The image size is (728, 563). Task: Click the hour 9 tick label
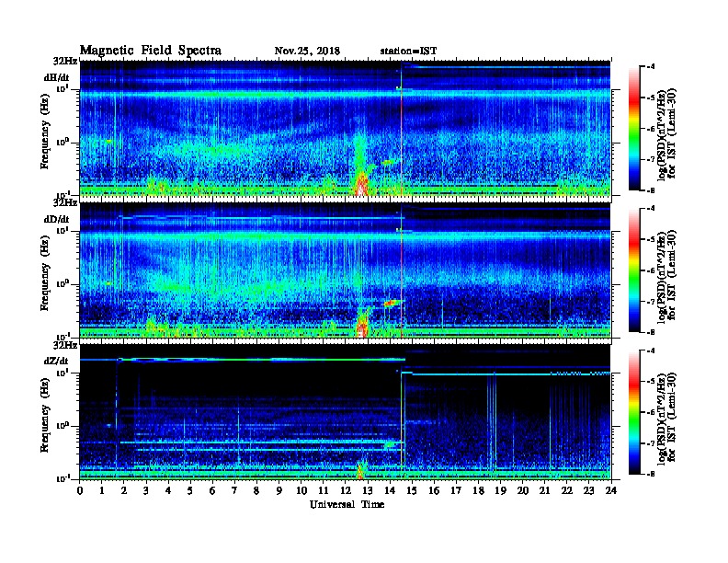pyautogui.click(x=279, y=491)
